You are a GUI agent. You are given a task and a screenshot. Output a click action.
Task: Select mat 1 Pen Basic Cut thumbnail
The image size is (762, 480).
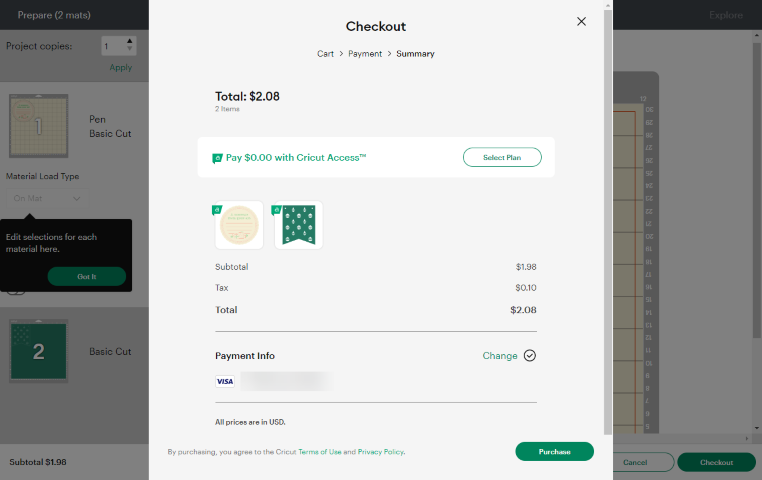[39, 126]
